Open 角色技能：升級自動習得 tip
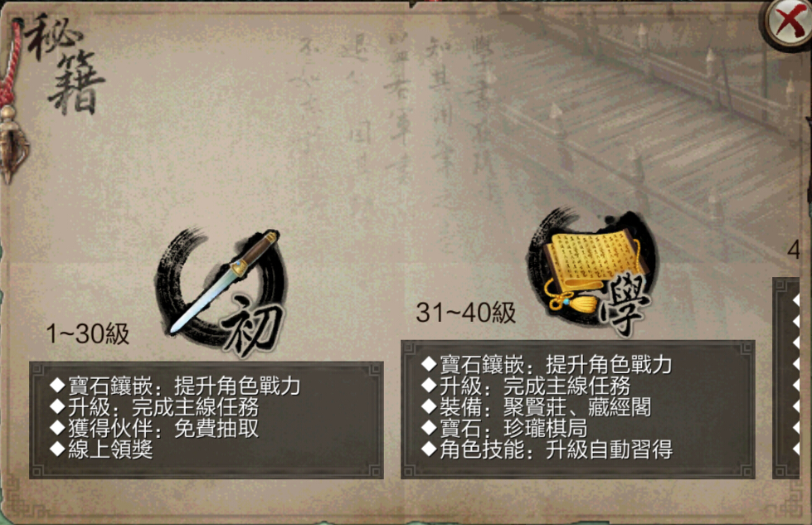The width and height of the screenshot is (812, 525). pyautogui.click(x=547, y=450)
